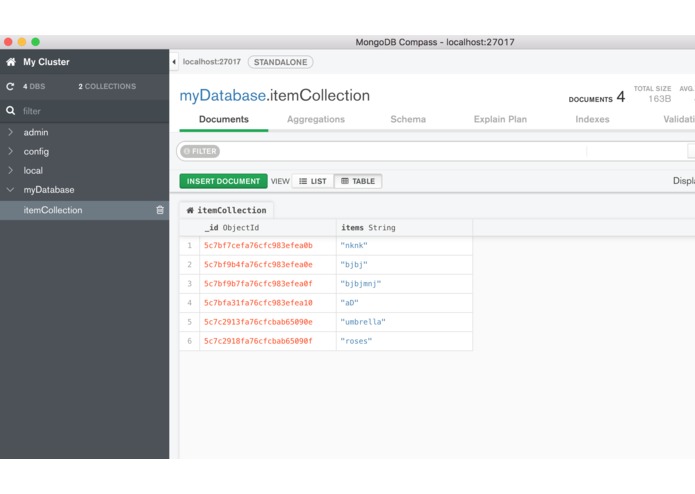This screenshot has width=695, height=494.
Task: Click the localhost:27017 label in header
Action: 212,62
